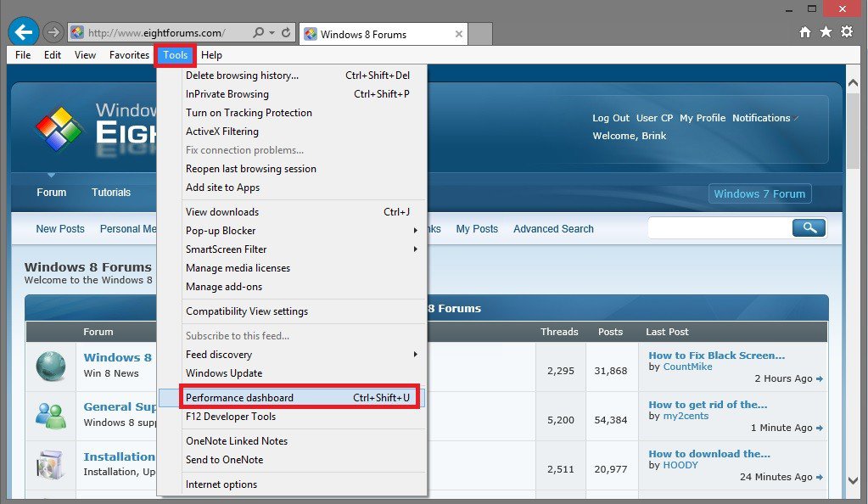Click the Forward navigation arrow
Image resolution: width=868 pixels, height=504 pixels.
pos(53,33)
